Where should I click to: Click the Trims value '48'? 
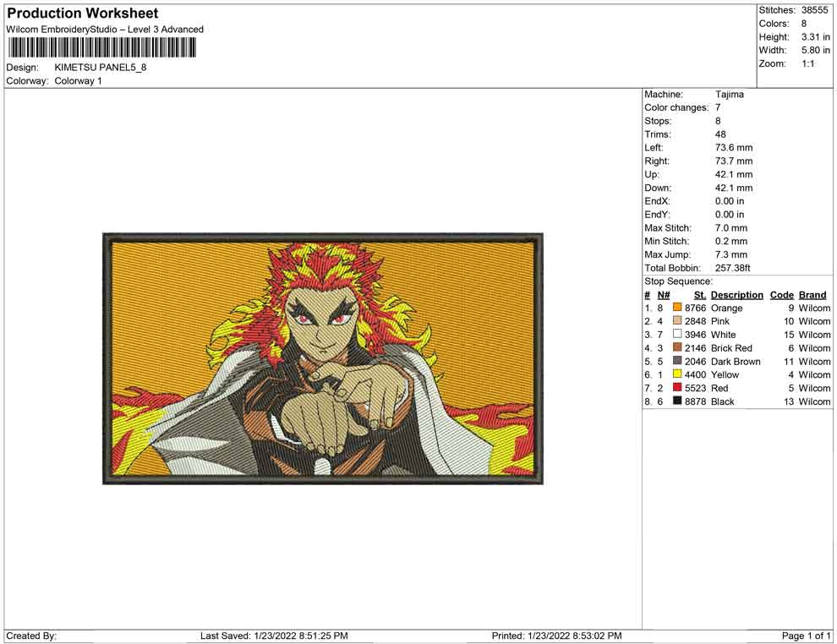pos(720,134)
